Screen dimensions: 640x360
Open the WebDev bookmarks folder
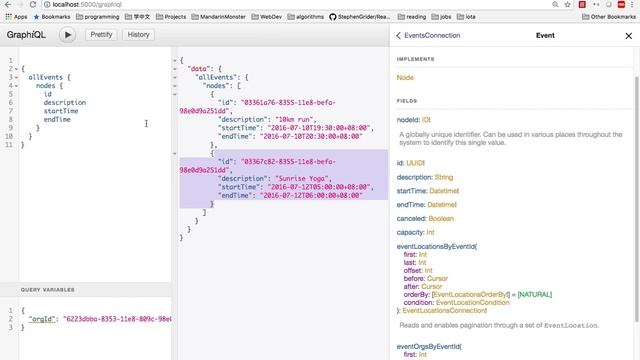coord(267,17)
